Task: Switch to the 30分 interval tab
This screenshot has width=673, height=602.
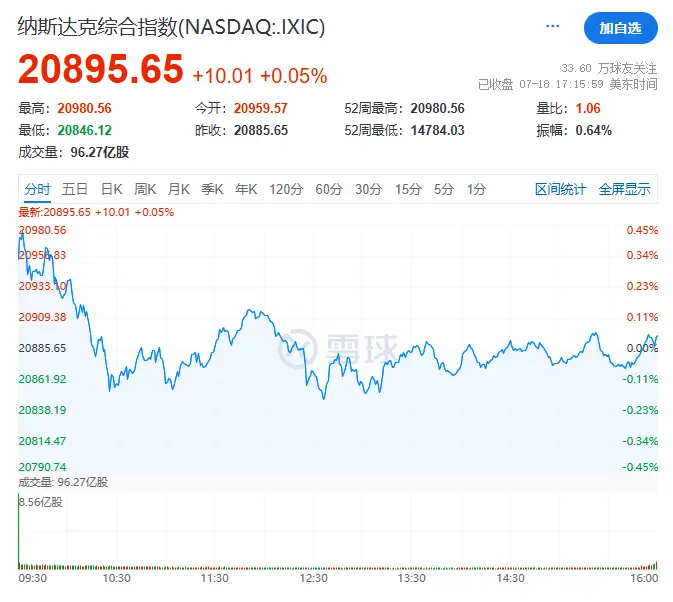Action: [369, 189]
